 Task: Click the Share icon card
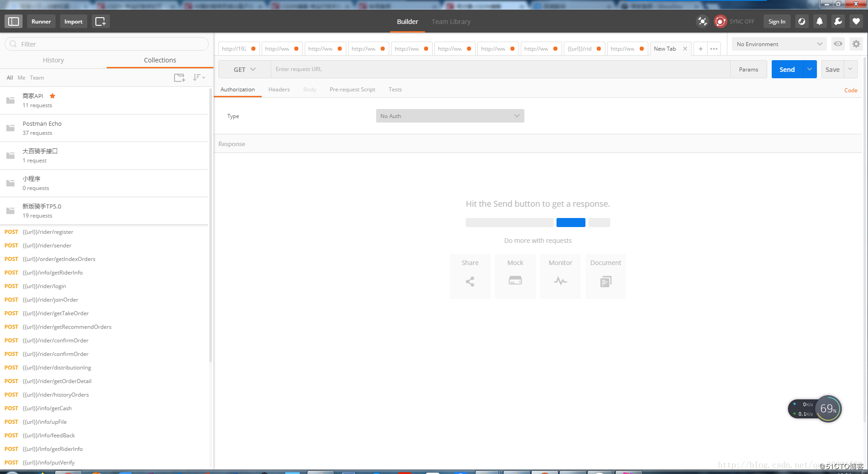(470, 276)
